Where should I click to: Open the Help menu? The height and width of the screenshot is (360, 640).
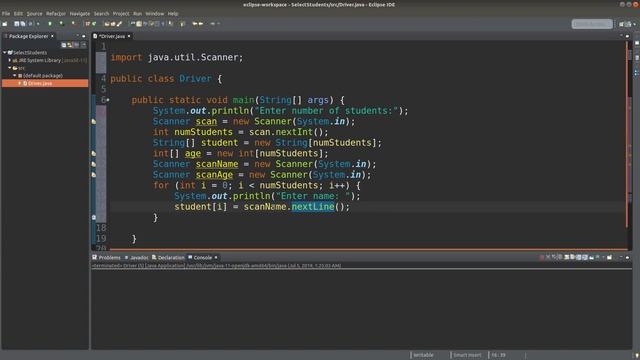tap(173, 13)
